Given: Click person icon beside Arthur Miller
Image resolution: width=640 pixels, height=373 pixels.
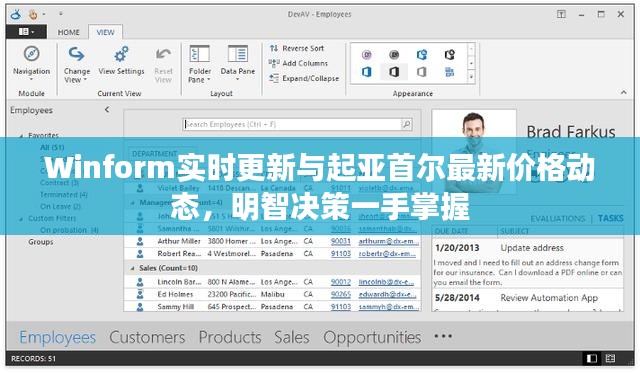Looking at the screenshot, I should click(x=140, y=241).
